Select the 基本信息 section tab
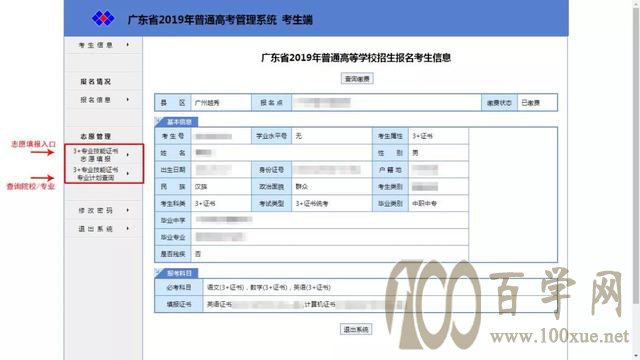The height and width of the screenshot is (360, 640). (x=178, y=122)
